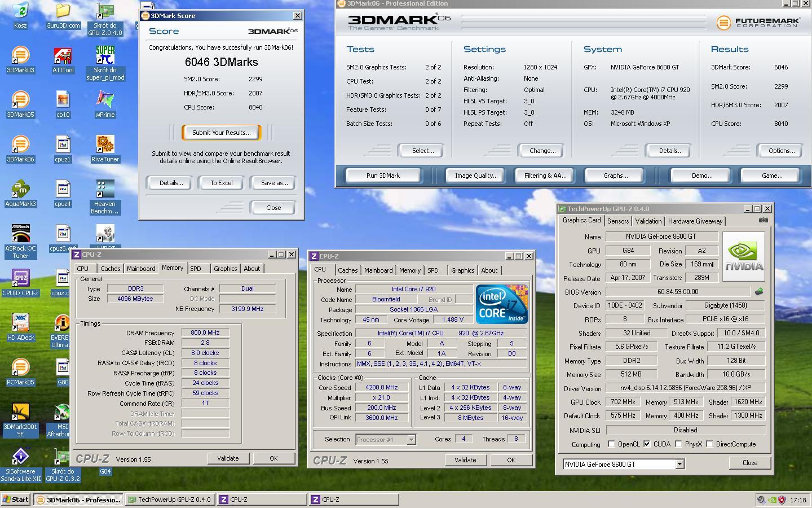
Task: Switch to TechPowerUp GPU-Z taskbar button
Action: coord(170,500)
